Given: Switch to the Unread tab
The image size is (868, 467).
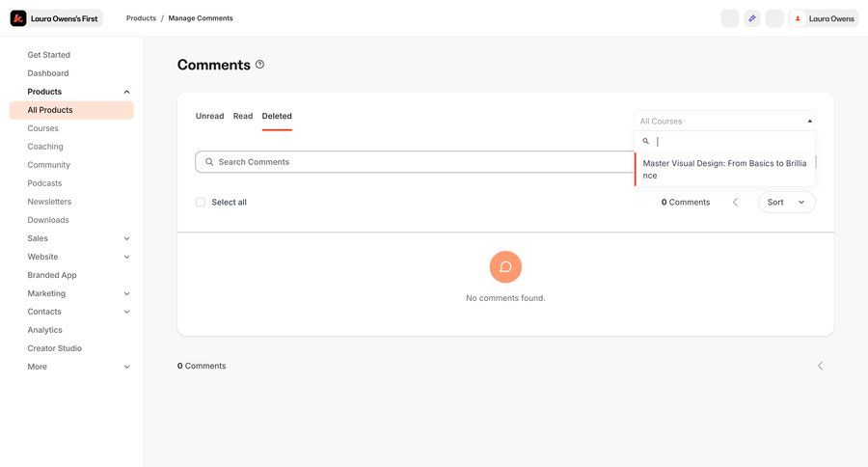Looking at the screenshot, I should pos(209,116).
